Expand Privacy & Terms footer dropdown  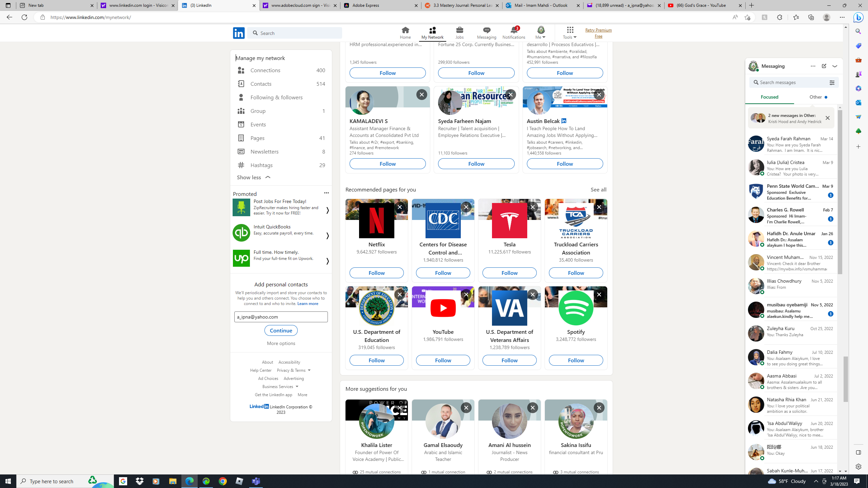pos(294,370)
